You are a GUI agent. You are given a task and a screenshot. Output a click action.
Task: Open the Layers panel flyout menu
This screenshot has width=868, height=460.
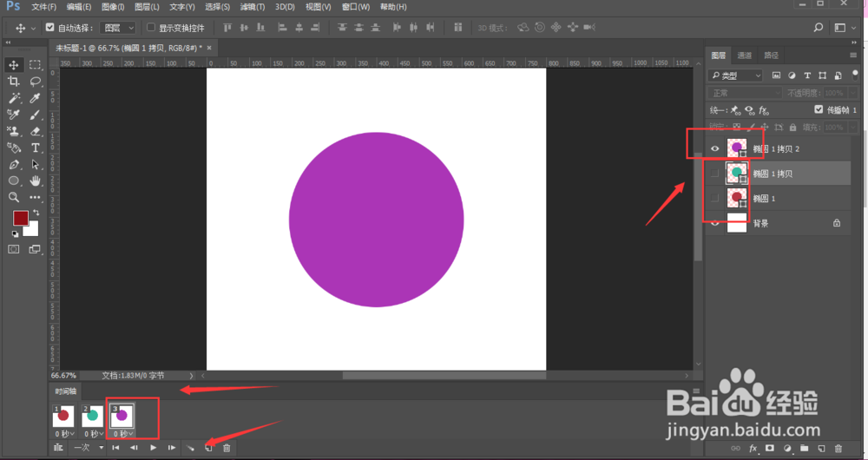tap(853, 56)
